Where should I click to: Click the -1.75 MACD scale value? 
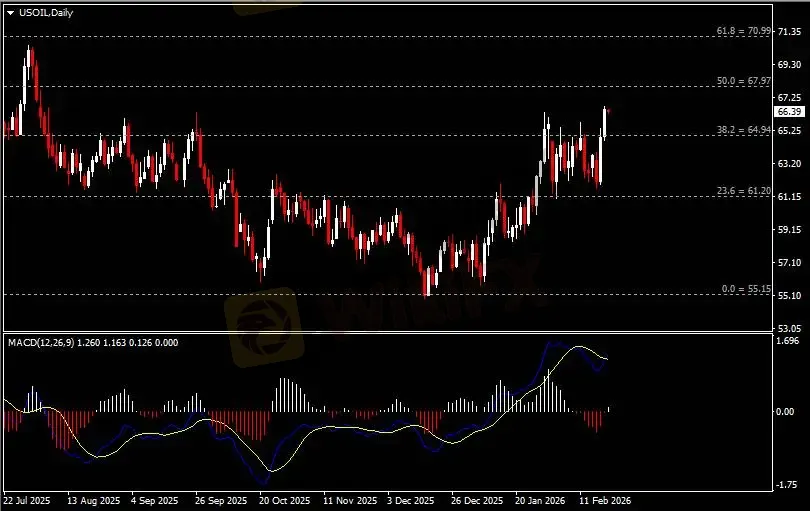coord(787,485)
